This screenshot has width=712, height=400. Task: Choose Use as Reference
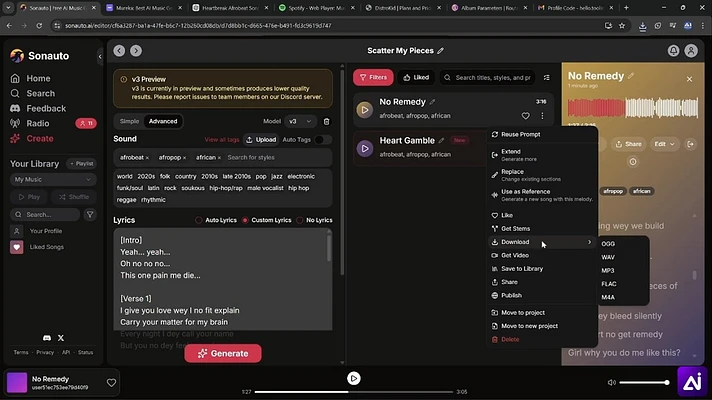542,195
